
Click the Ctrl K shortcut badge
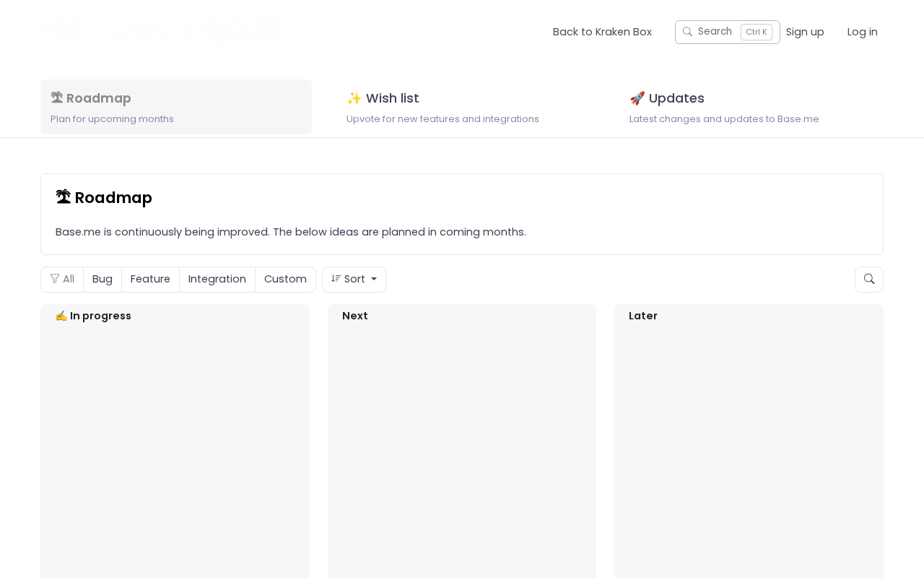point(756,32)
